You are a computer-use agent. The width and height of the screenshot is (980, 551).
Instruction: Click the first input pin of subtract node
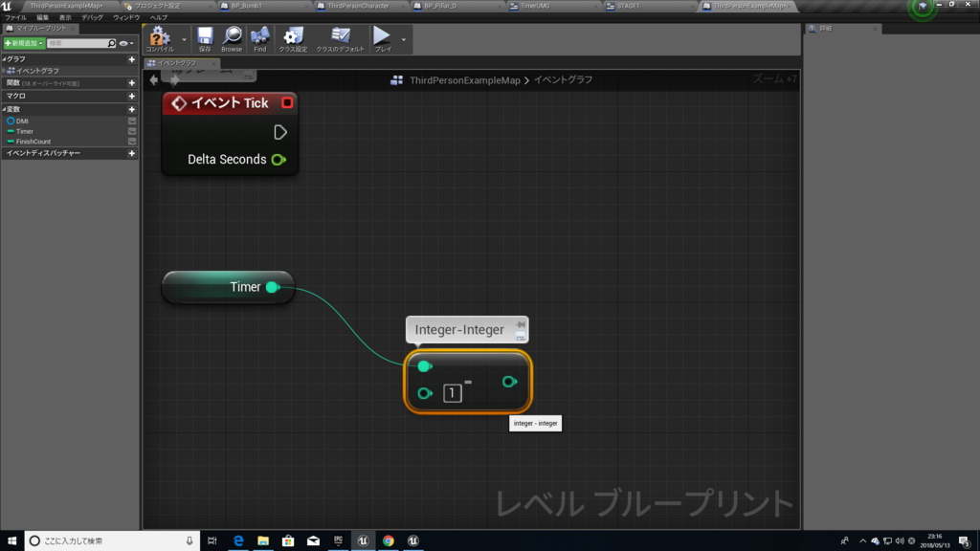pyautogui.click(x=424, y=366)
